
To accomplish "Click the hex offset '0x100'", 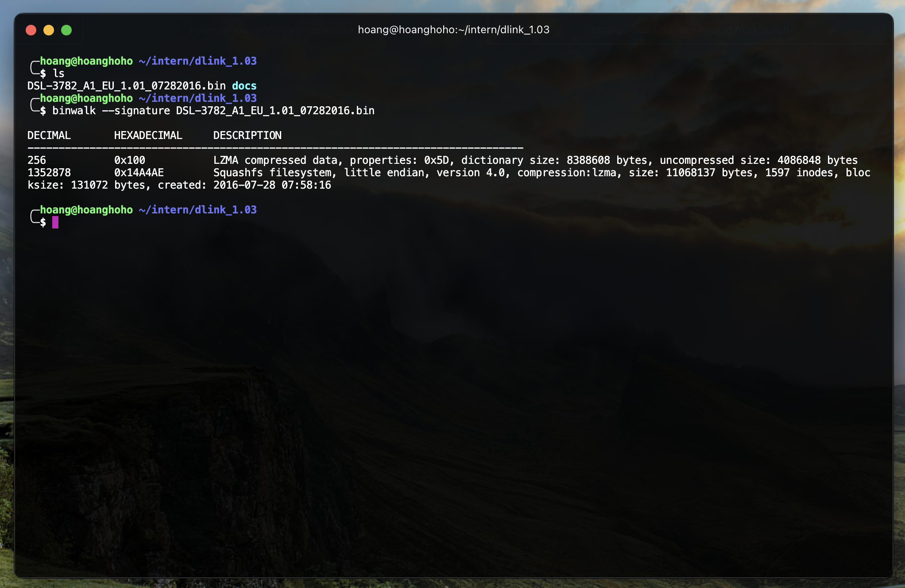I will click(130, 160).
